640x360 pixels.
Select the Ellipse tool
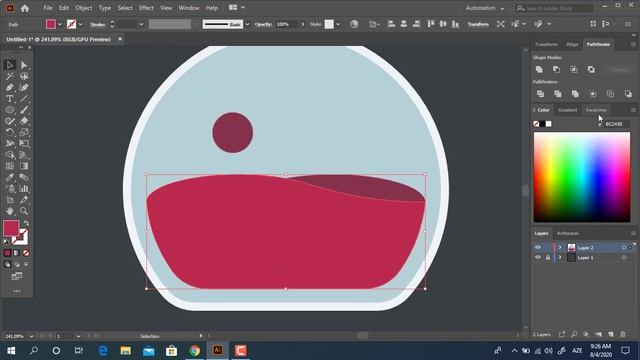(x=10, y=110)
